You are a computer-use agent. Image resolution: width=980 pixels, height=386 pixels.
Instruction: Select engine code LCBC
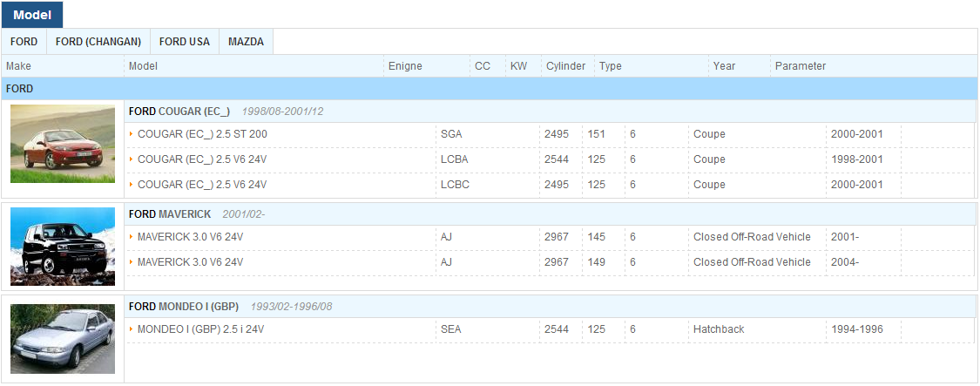click(x=455, y=185)
